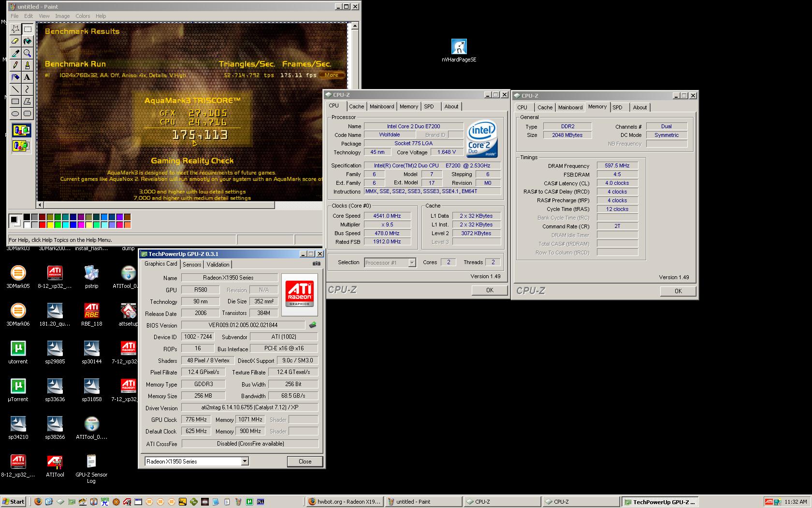This screenshot has width=812, height=508.
Task: Pick the blue color swatch in Paint palette
Action: (73, 224)
